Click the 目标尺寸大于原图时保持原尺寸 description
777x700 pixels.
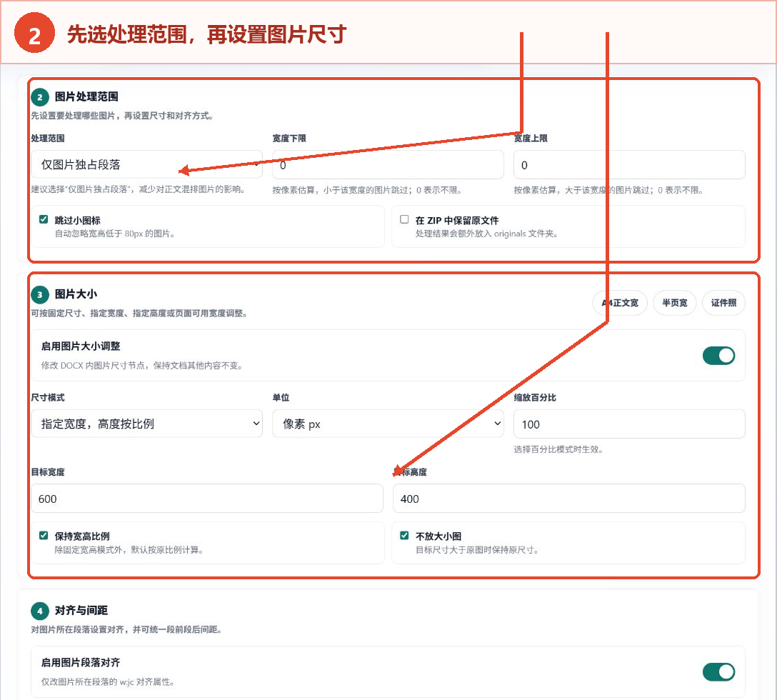click(477, 550)
